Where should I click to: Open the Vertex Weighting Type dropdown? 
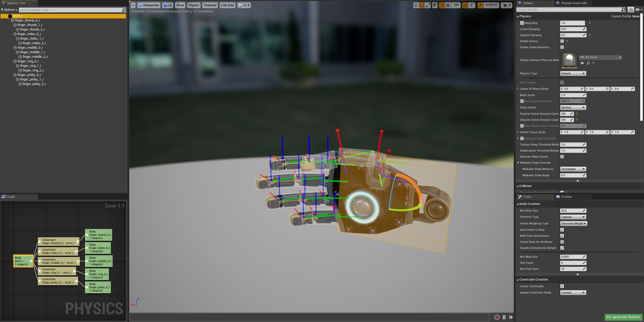tap(573, 223)
